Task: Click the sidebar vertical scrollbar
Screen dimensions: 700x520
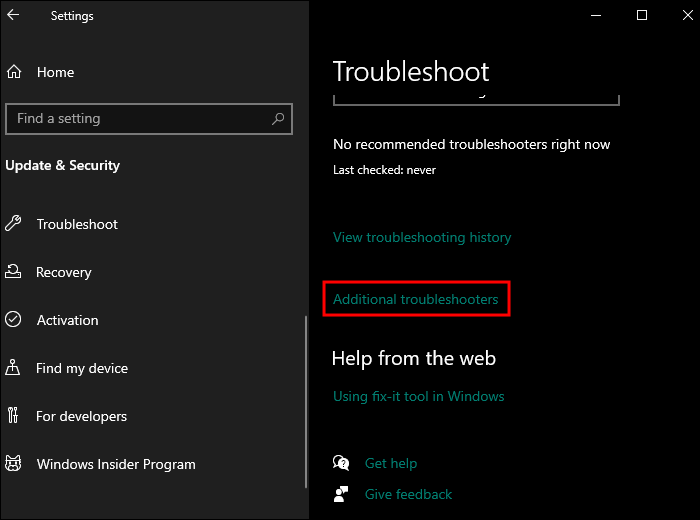Action: tap(306, 400)
